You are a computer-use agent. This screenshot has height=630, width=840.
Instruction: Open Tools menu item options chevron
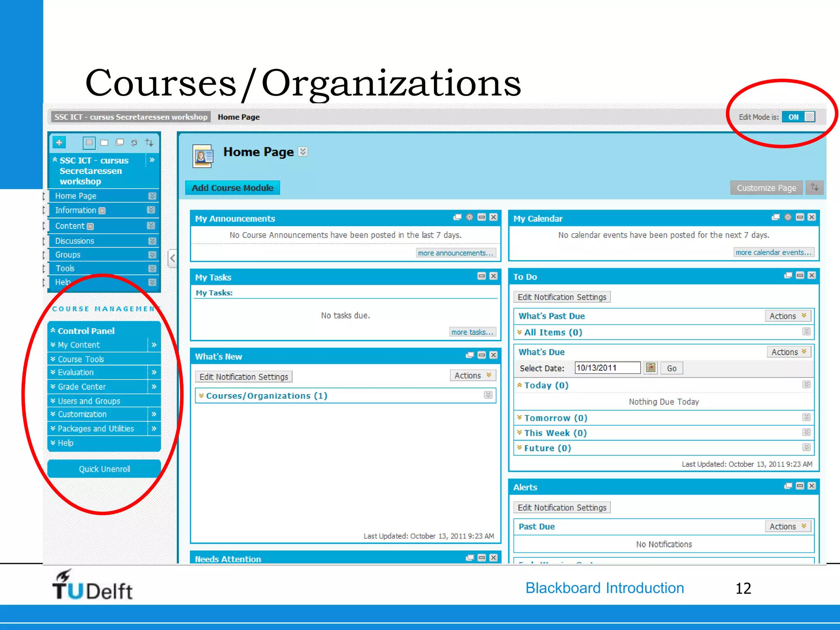(x=152, y=268)
